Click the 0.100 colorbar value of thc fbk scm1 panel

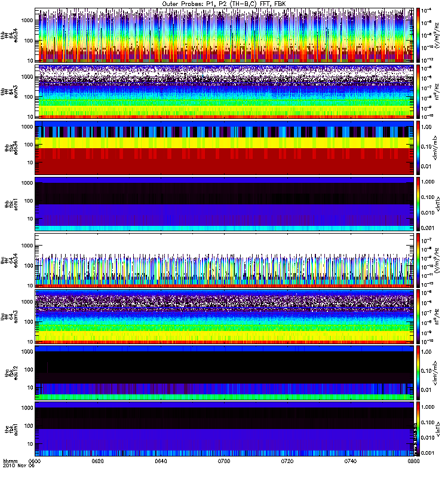point(428,422)
